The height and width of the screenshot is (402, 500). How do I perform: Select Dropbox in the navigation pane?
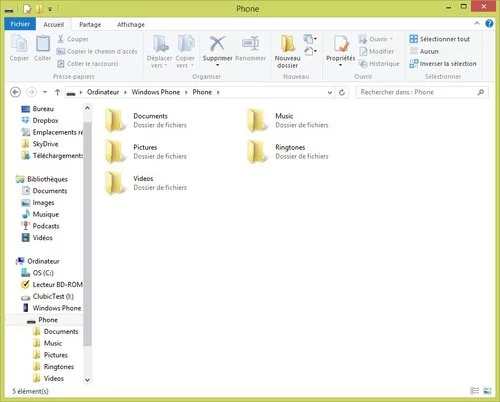(x=40, y=120)
